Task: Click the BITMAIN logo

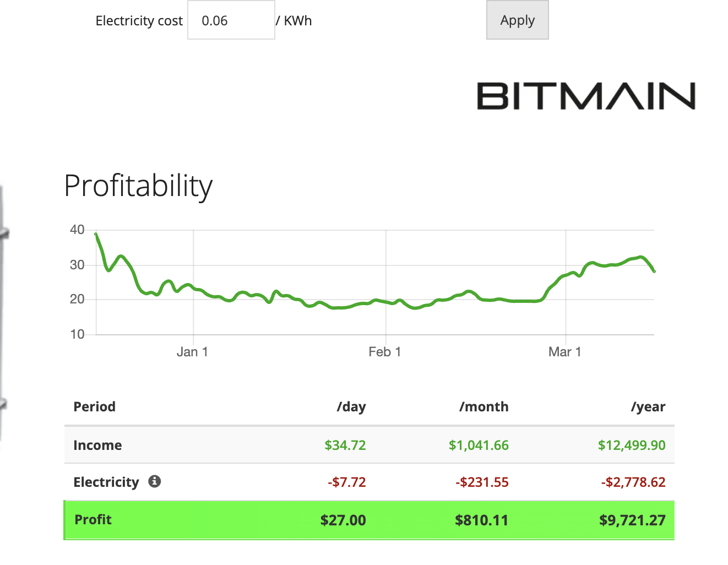Action: [584, 96]
